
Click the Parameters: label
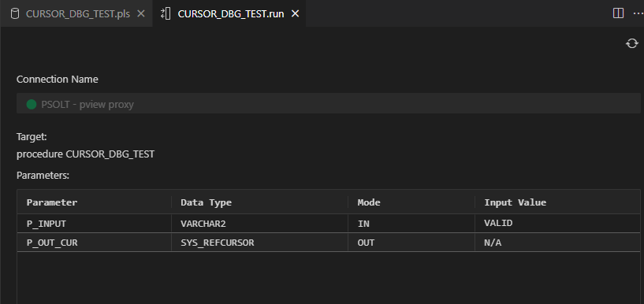coord(43,175)
